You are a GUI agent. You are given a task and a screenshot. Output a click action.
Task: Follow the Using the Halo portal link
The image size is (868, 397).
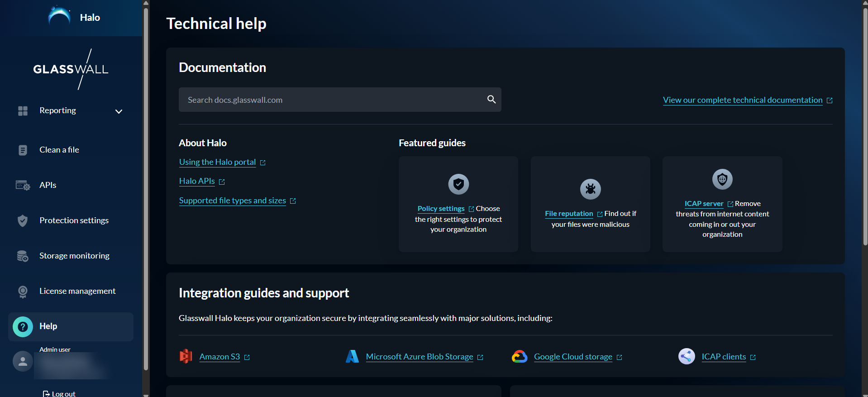(x=217, y=162)
